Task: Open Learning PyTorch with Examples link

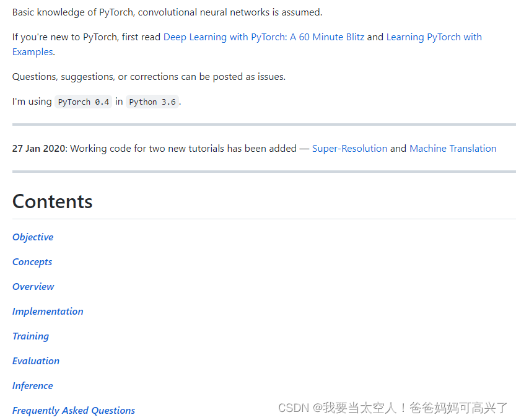Action: point(434,37)
